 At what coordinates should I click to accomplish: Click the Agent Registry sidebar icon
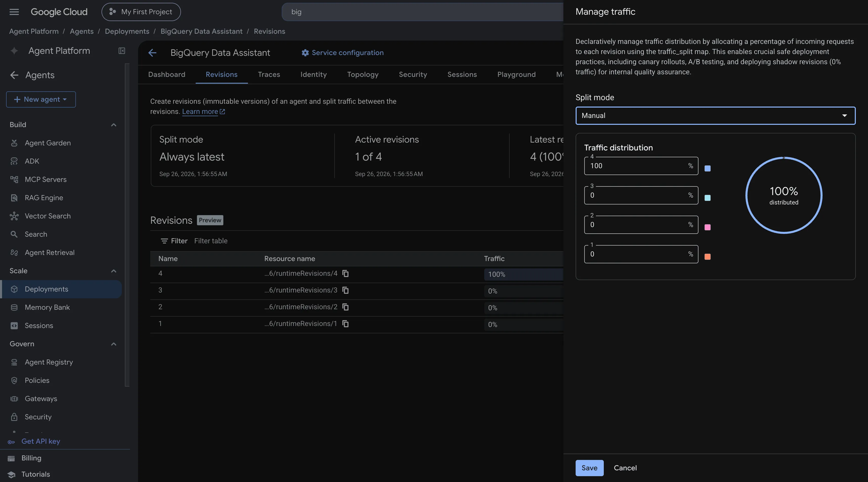point(14,363)
